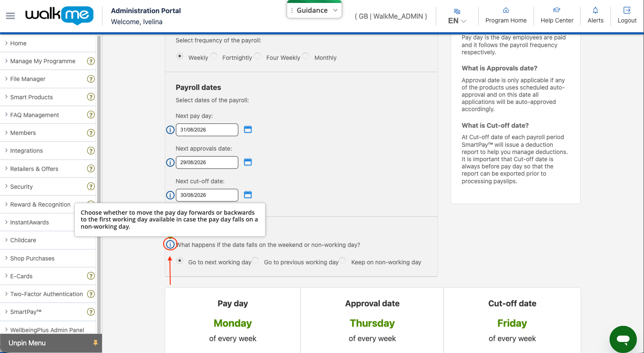Open the help icon for File Manager

point(91,79)
